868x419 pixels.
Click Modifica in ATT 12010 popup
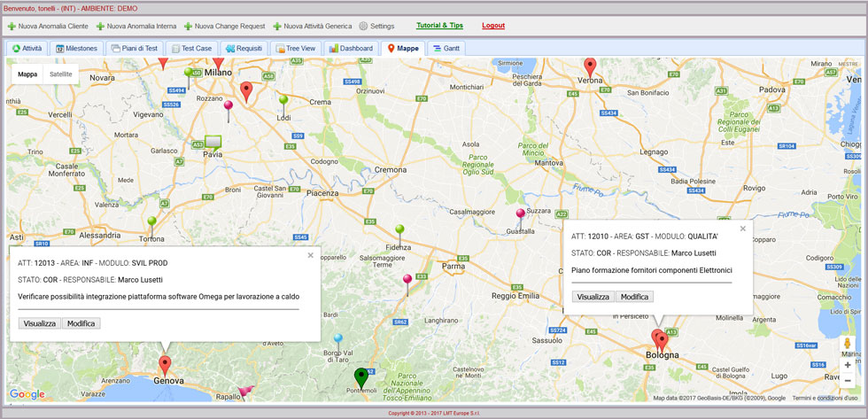point(634,297)
